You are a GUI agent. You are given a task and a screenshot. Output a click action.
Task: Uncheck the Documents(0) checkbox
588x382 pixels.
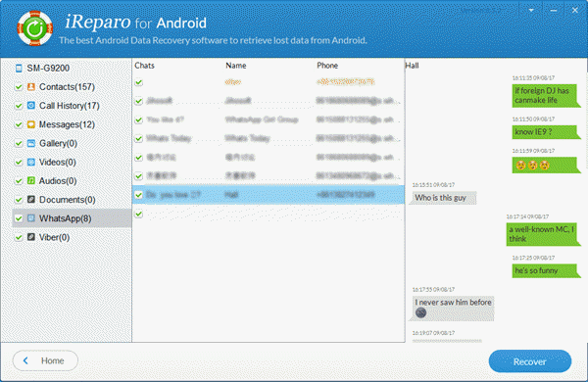[x=19, y=200]
